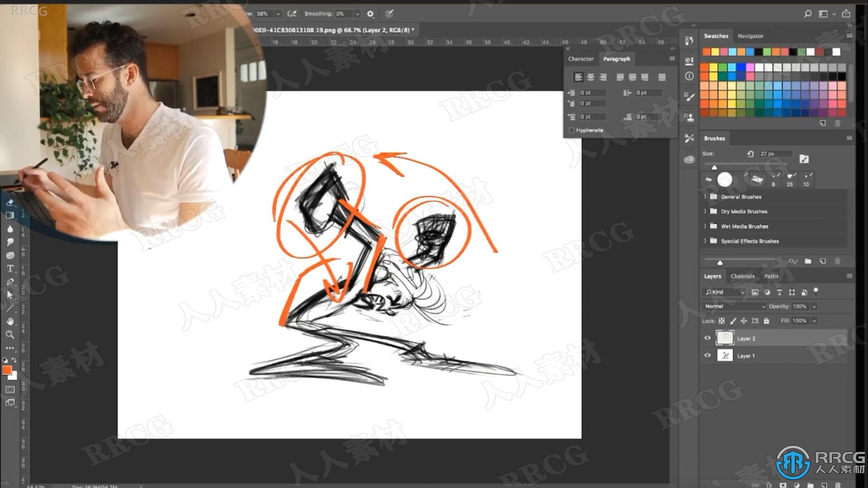Open the orange foreground color picker
Viewport: 868px width, 488px height.
point(7,370)
